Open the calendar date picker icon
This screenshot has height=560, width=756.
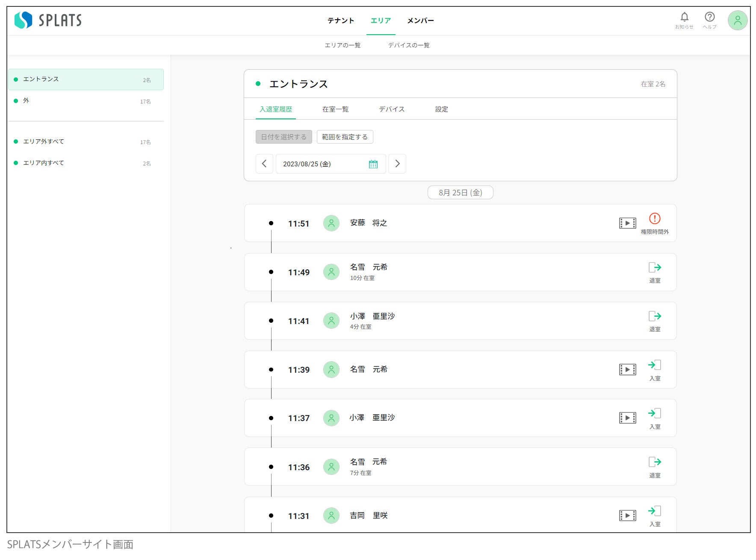point(373,164)
